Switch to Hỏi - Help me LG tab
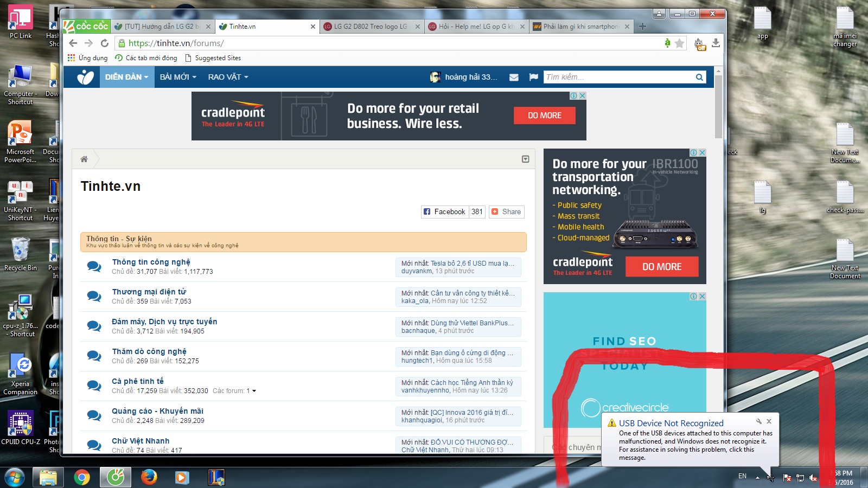This screenshot has width=868, height=488. 476,26
